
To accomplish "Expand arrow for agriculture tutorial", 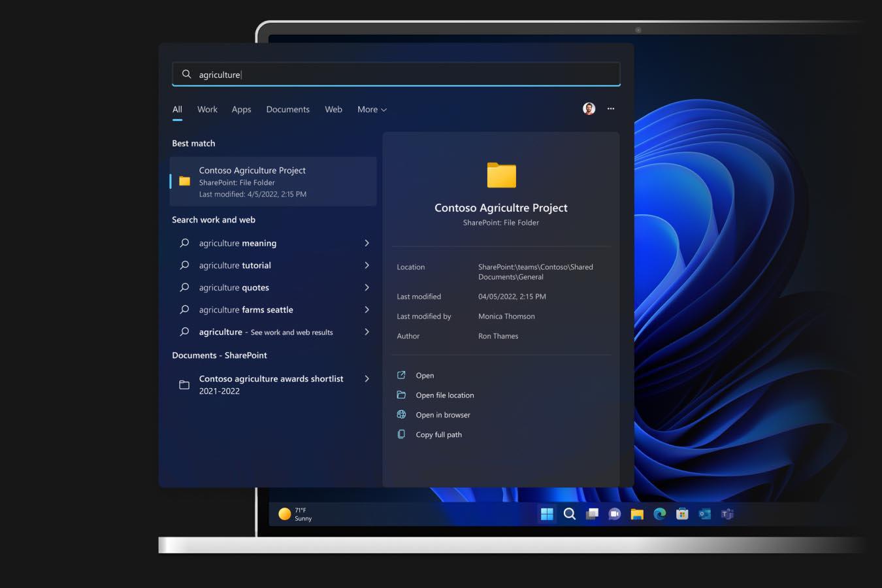I will tap(367, 265).
